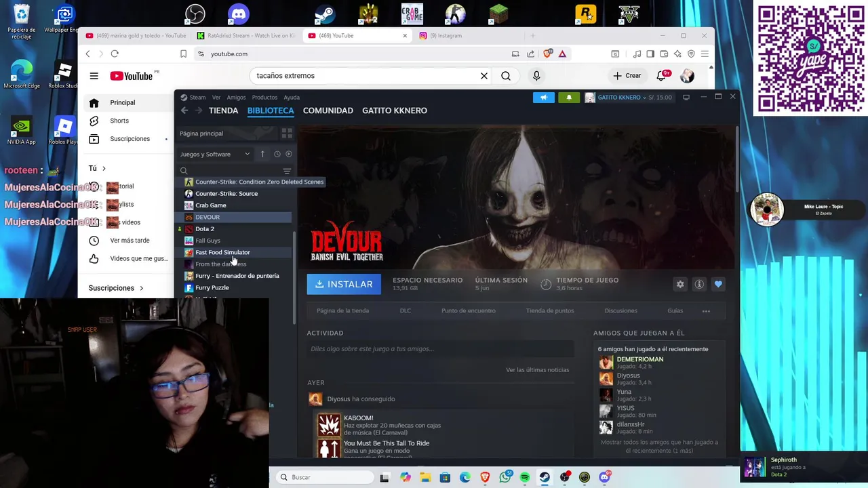The height and width of the screenshot is (488, 868).
Task: Click YouTube search magnifier button
Action: coord(506,76)
